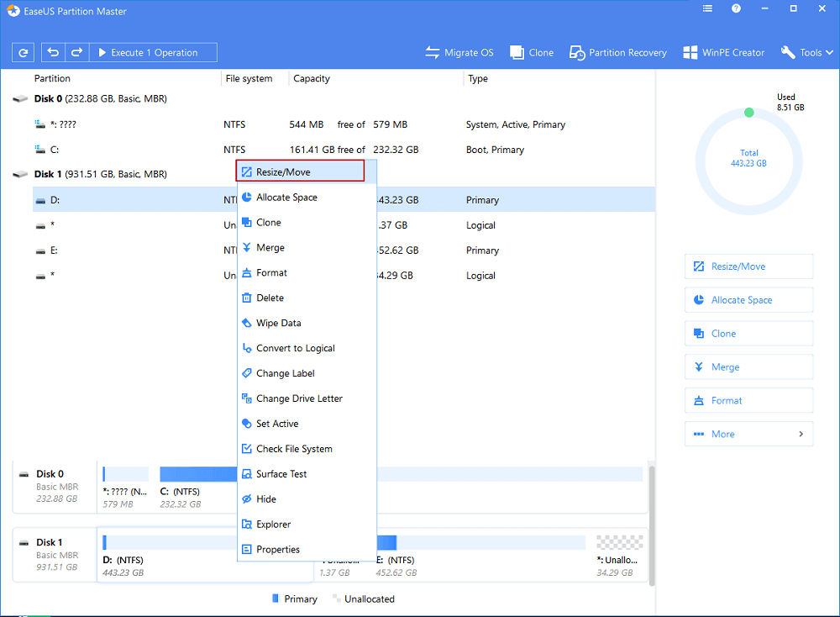Click the Execute 1 Operation button

[153, 52]
